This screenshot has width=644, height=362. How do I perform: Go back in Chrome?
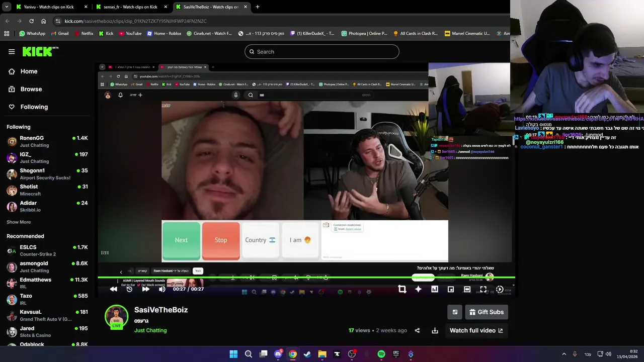[x=7, y=21]
